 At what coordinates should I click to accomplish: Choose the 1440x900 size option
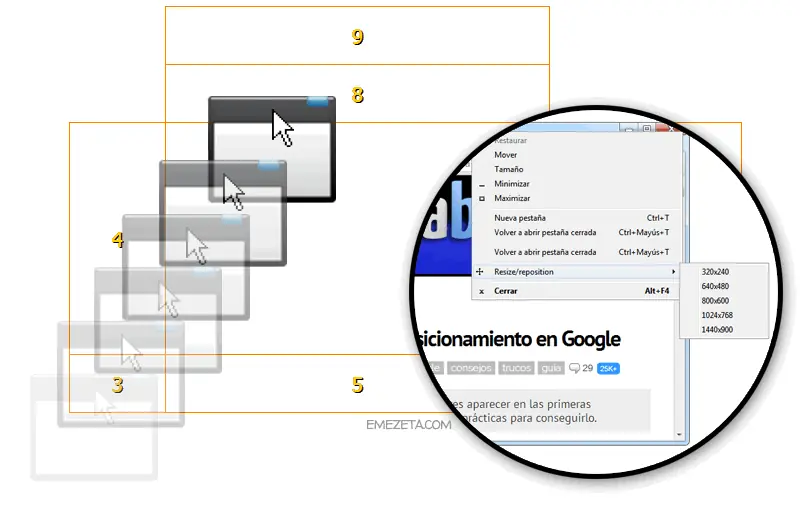coord(724,329)
